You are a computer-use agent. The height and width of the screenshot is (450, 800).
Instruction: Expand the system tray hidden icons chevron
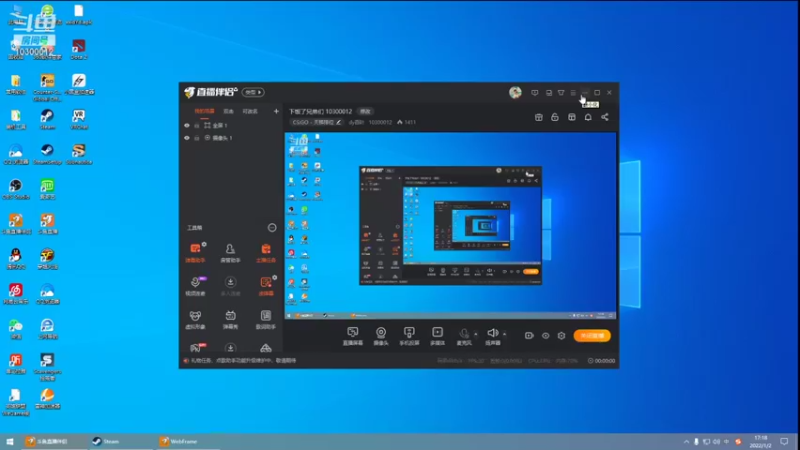686,441
